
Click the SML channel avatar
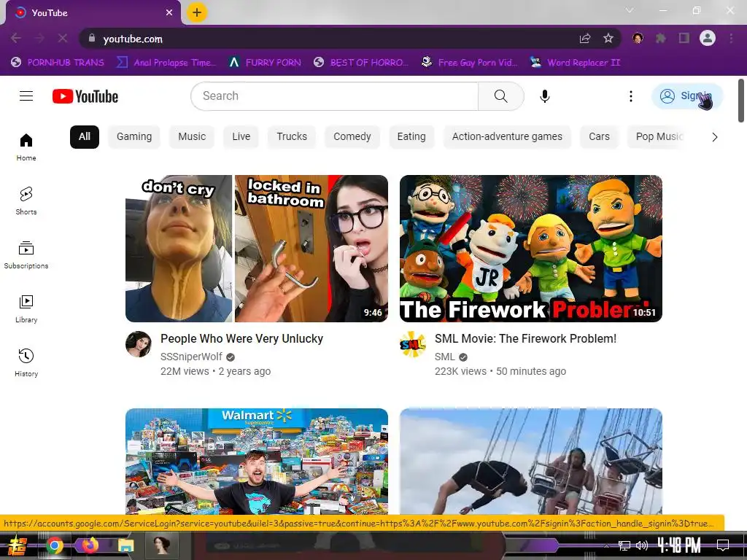413,344
